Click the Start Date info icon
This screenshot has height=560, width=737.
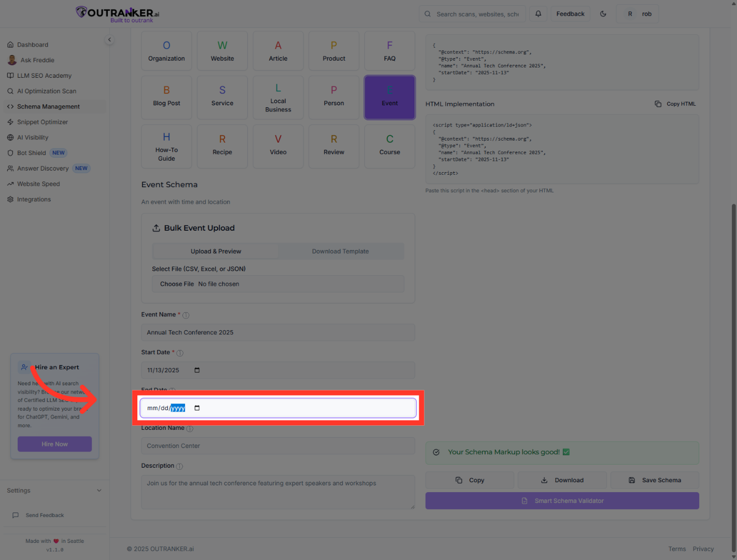click(180, 353)
